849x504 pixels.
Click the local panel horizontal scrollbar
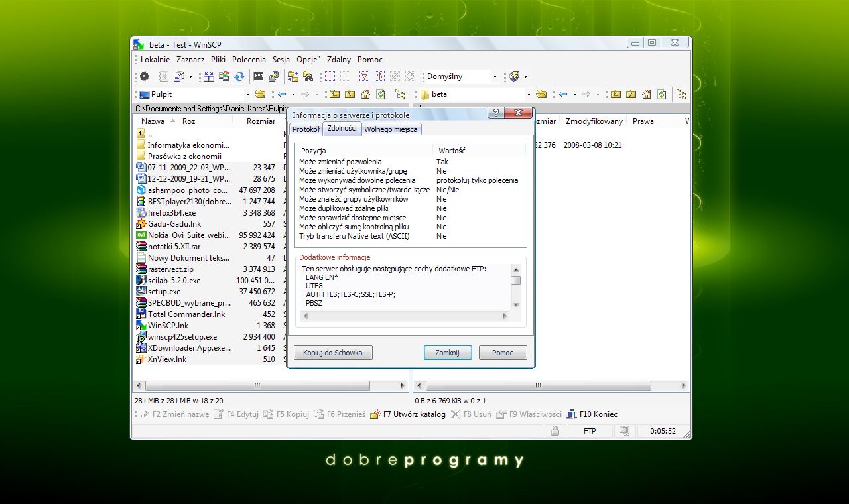(257, 386)
